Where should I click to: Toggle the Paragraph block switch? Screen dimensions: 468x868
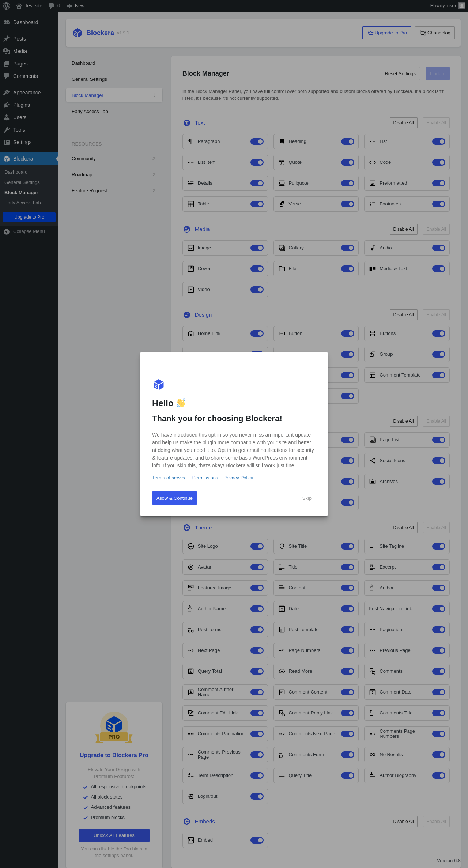pyautogui.click(x=257, y=141)
